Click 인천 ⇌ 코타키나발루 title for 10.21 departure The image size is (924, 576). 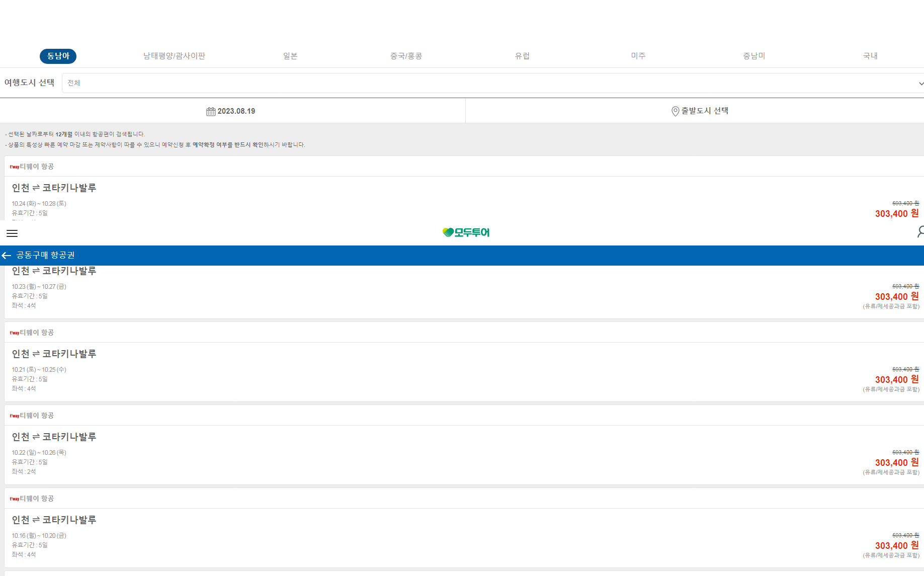click(54, 354)
